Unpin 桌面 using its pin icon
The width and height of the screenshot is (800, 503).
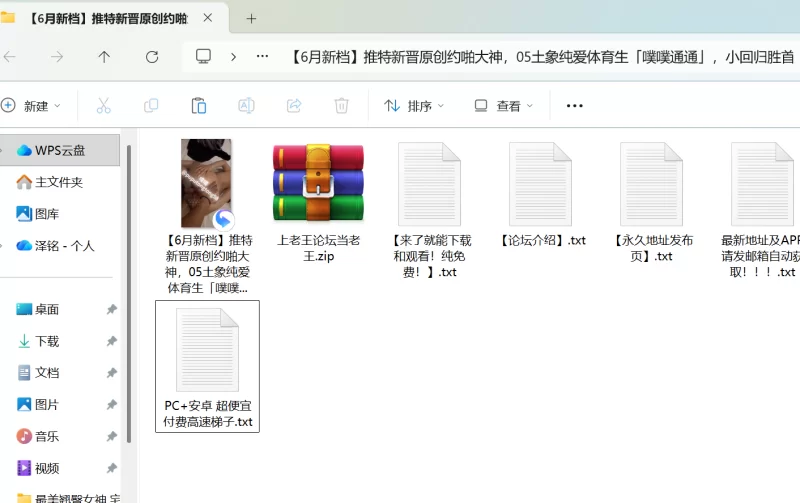tap(112, 310)
